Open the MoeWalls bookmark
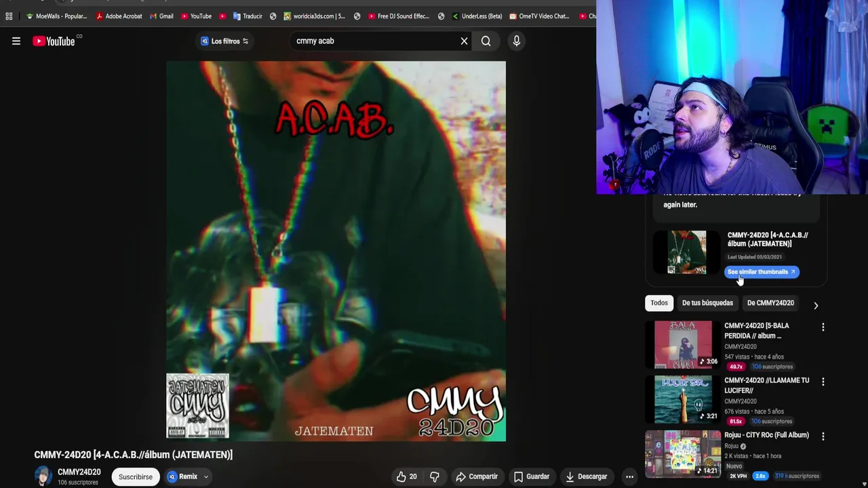 (x=56, y=16)
